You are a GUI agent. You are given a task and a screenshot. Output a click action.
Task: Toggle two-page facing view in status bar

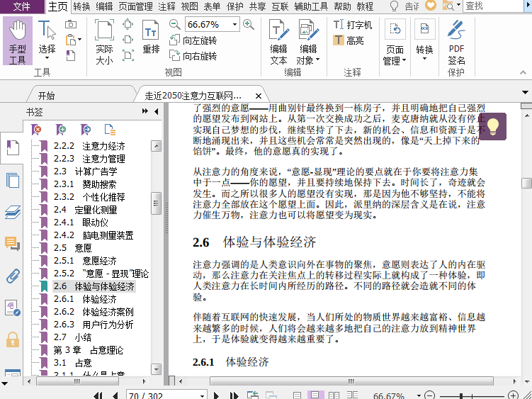(x=334, y=395)
